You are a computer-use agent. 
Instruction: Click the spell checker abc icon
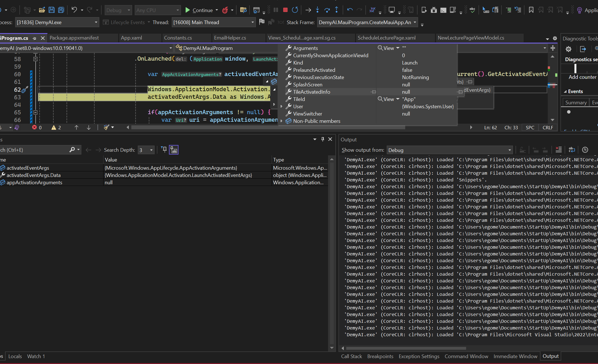(x=473, y=10)
